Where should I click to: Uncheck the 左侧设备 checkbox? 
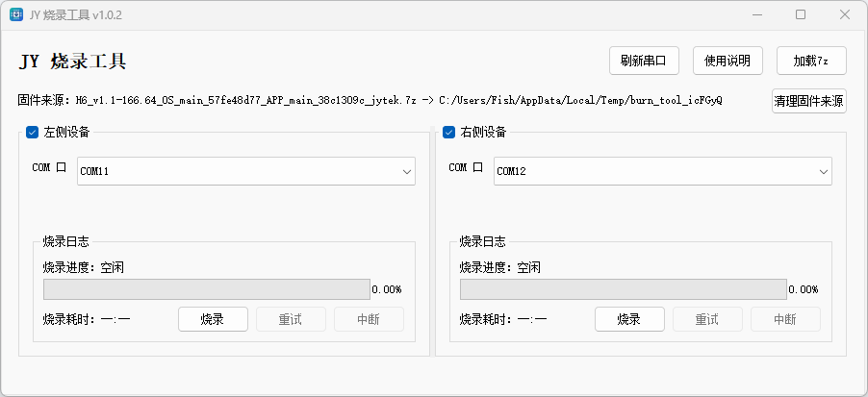click(32, 132)
